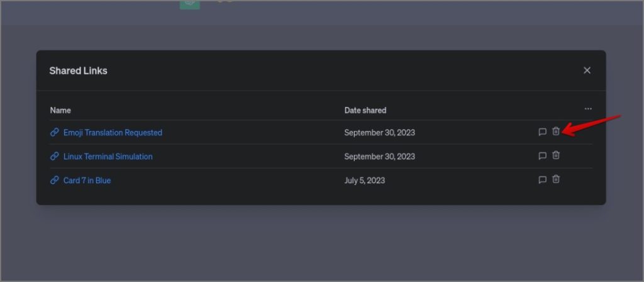Click date cell in Linux Terminal row

pyautogui.click(x=379, y=156)
